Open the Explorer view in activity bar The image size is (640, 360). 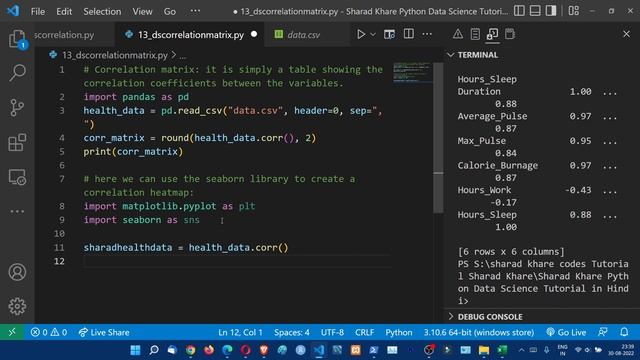pos(17,39)
